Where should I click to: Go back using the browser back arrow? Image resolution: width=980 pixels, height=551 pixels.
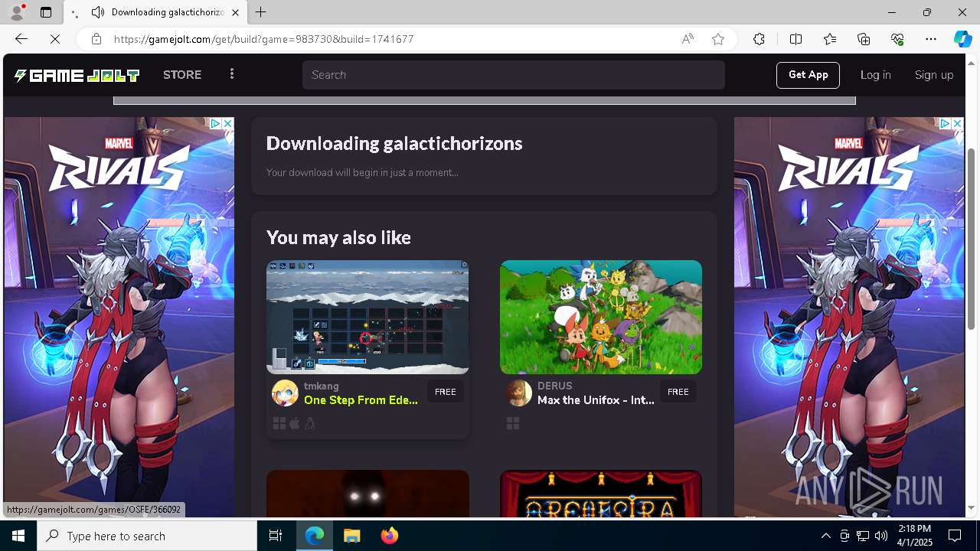21,39
